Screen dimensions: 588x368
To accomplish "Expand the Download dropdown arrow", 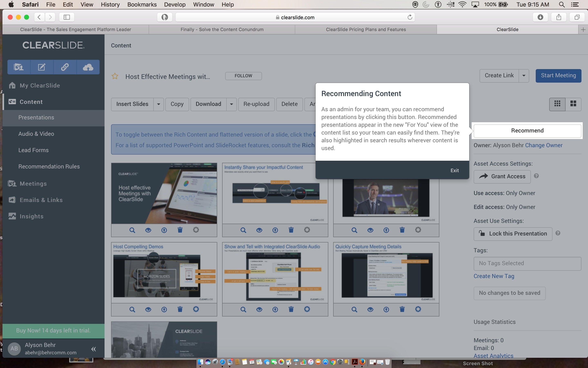I will tap(231, 104).
